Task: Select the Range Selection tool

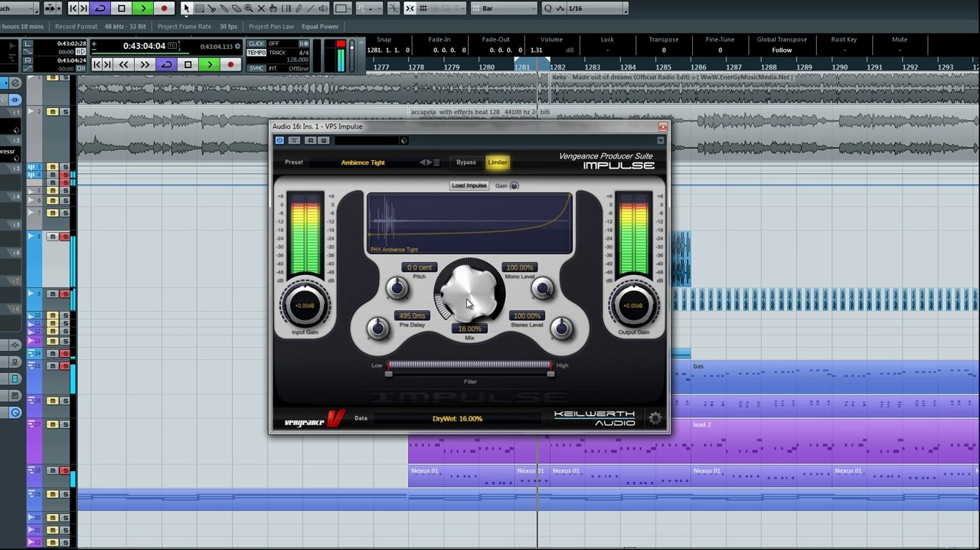Action: point(199,8)
